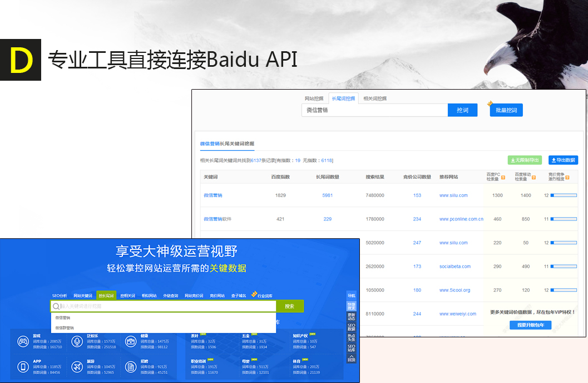Open the 相关词挖掘 tab
The image size is (588, 383).
[x=374, y=99]
